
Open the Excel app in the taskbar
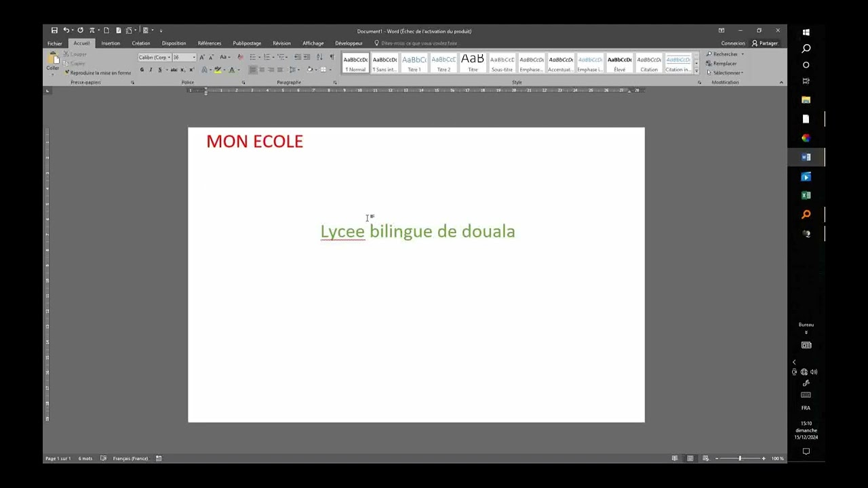click(x=806, y=195)
